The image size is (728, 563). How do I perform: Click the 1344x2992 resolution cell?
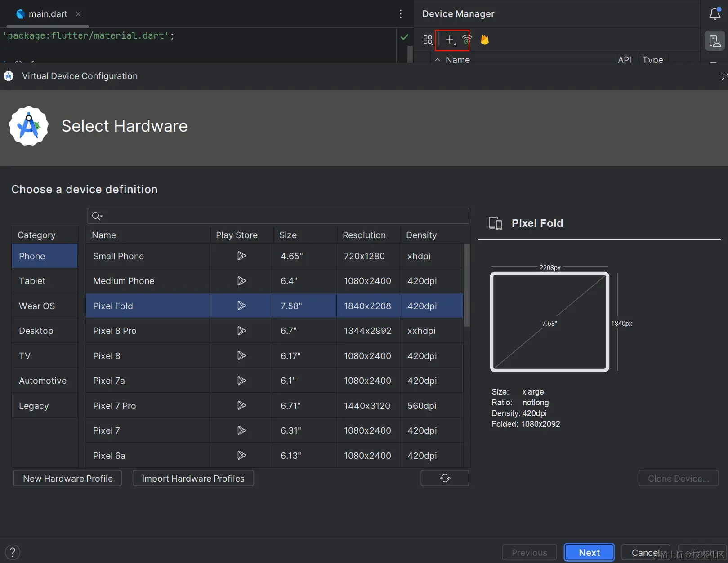pos(367,331)
